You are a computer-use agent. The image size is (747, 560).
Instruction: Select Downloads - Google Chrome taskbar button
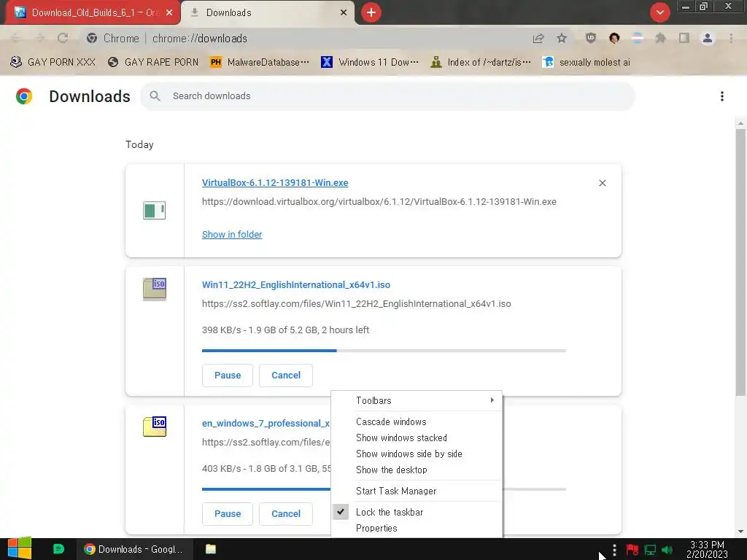(x=135, y=549)
